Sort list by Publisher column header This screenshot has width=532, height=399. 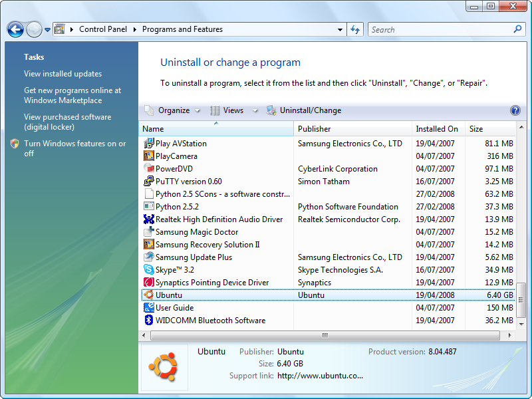[x=352, y=129]
